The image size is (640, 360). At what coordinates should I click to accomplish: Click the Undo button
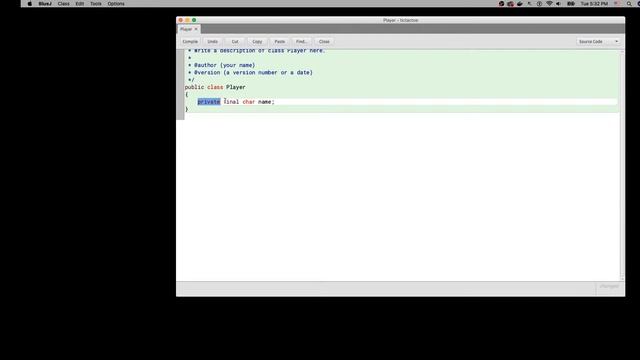pyautogui.click(x=213, y=42)
